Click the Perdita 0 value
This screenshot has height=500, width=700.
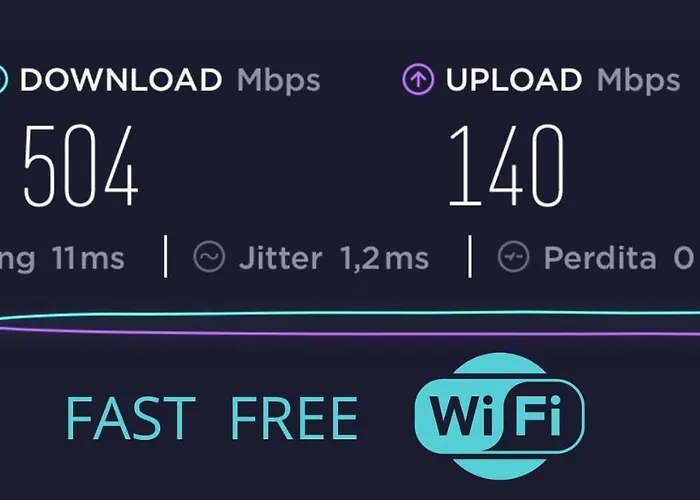683,258
